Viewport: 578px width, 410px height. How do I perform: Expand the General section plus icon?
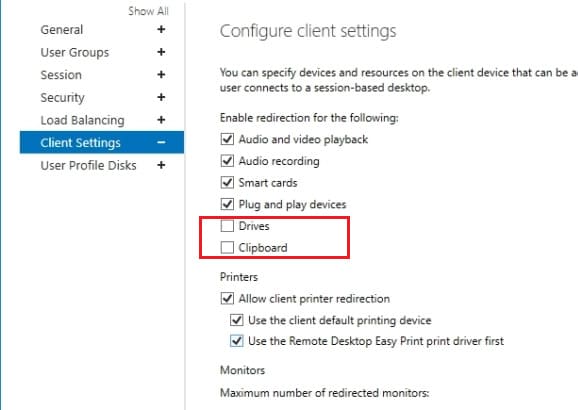[x=161, y=29]
